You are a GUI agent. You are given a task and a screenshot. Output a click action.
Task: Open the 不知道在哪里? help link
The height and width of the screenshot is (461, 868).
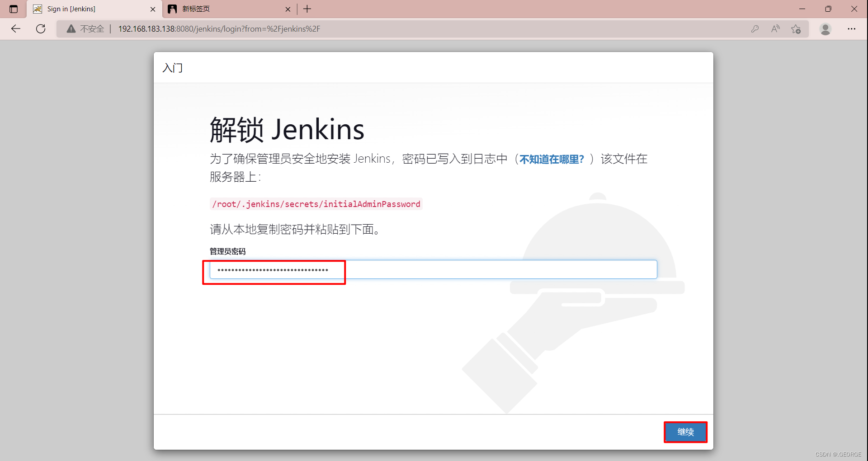552,159
